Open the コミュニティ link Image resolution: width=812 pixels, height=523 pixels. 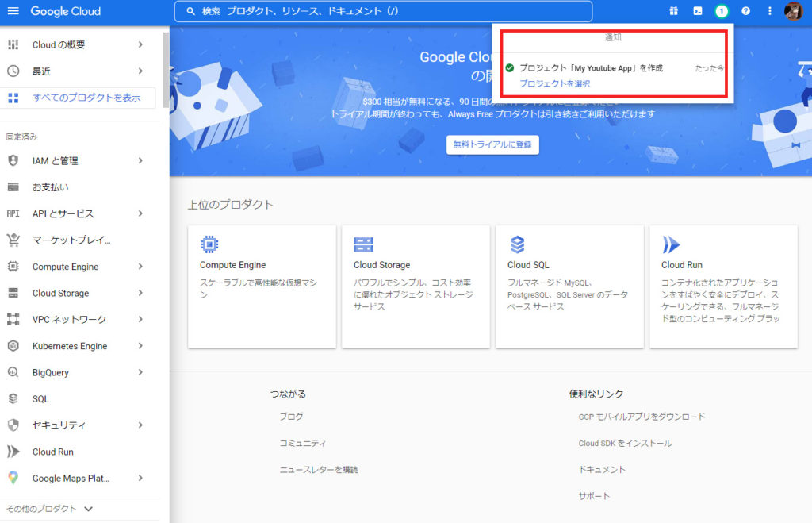303,443
